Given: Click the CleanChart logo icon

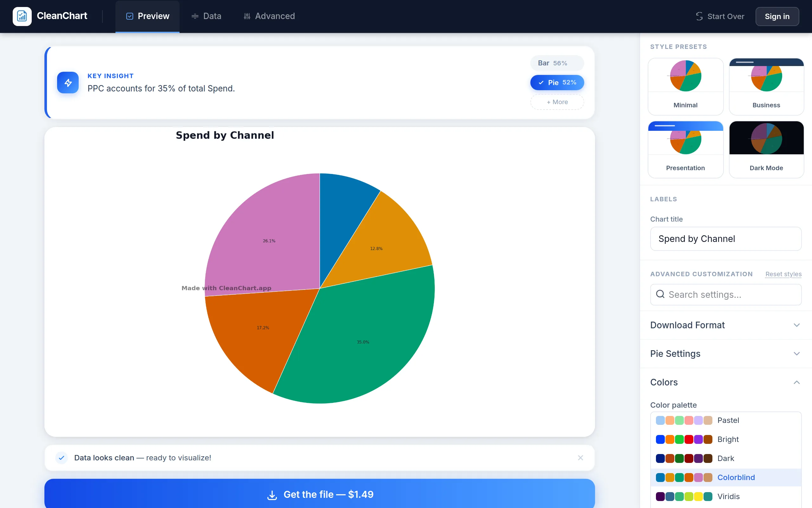Looking at the screenshot, I should click(22, 16).
